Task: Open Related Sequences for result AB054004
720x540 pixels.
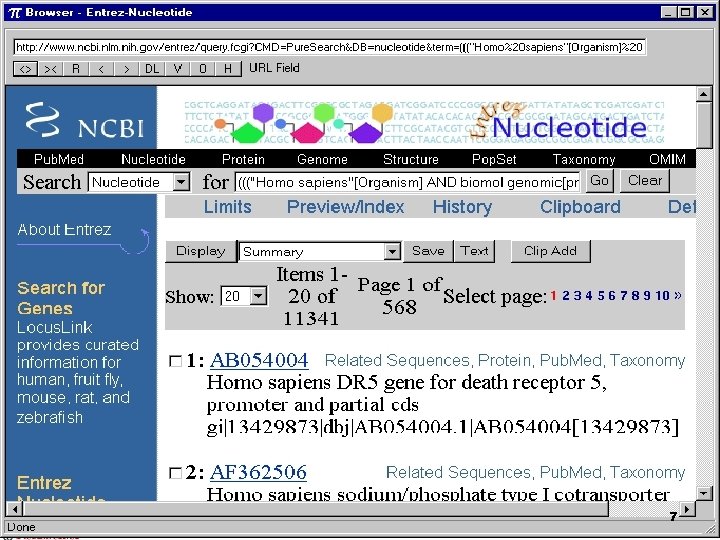Action: [397, 360]
